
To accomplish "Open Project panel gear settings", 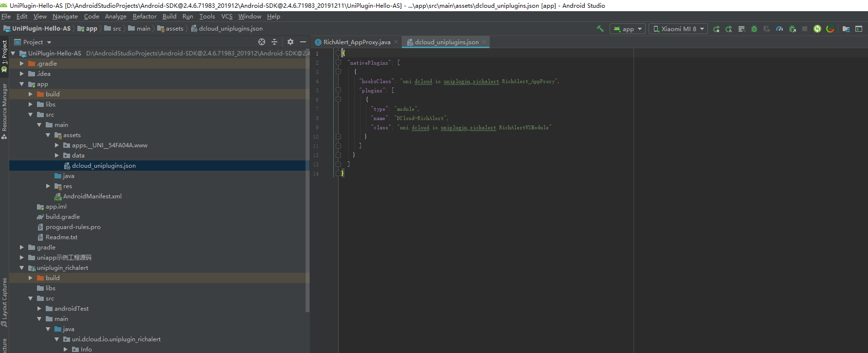I will click(x=290, y=42).
